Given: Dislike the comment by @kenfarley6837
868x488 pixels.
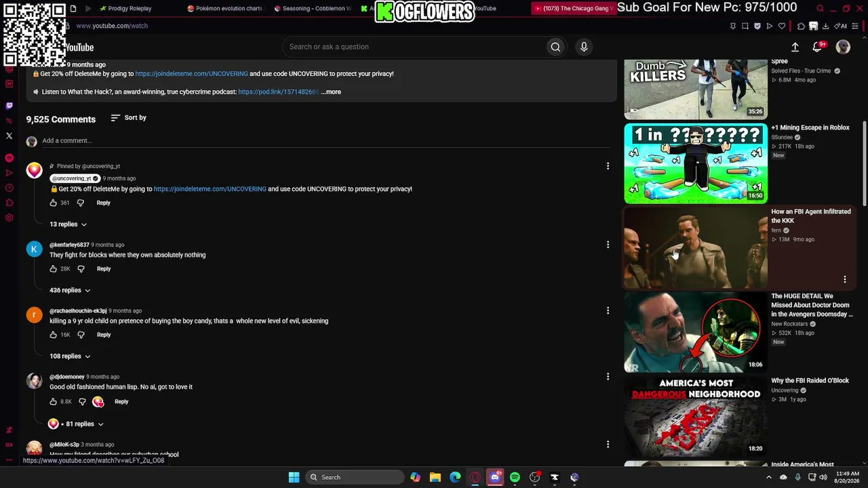Looking at the screenshot, I should [x=81, y=269].
